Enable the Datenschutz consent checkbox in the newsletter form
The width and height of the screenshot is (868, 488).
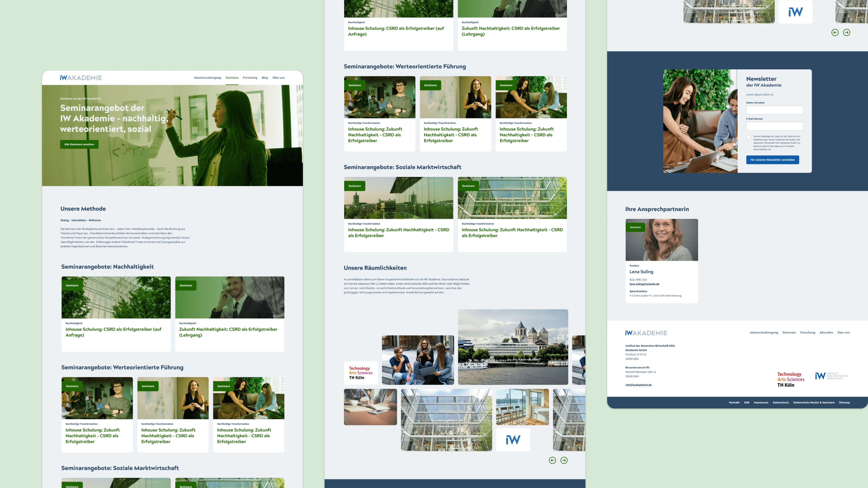tap(748, 137)
